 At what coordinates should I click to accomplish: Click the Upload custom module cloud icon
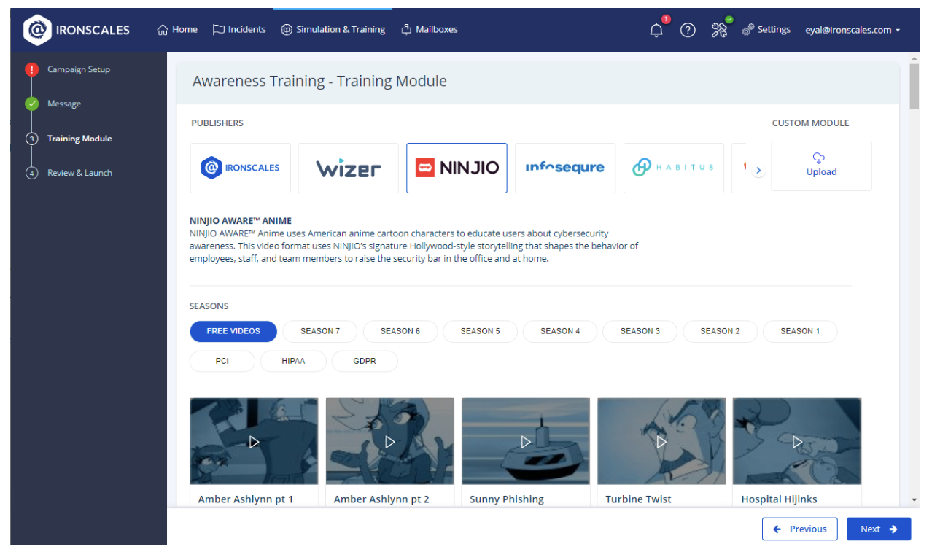coord(820,158)
